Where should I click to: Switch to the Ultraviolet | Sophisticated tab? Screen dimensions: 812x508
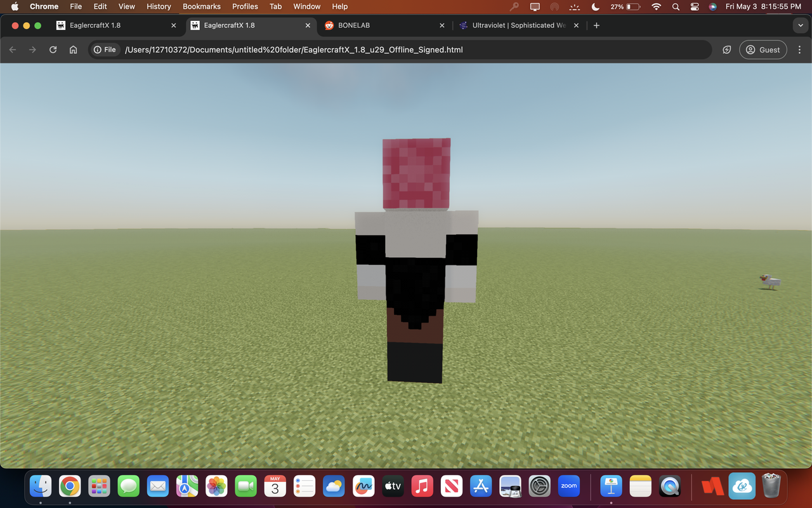point(519,25)
